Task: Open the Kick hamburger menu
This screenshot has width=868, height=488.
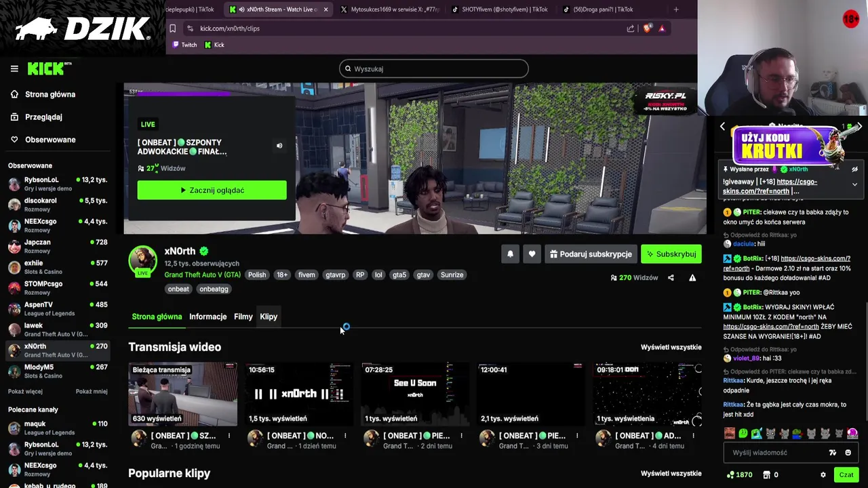Action: 14,68
